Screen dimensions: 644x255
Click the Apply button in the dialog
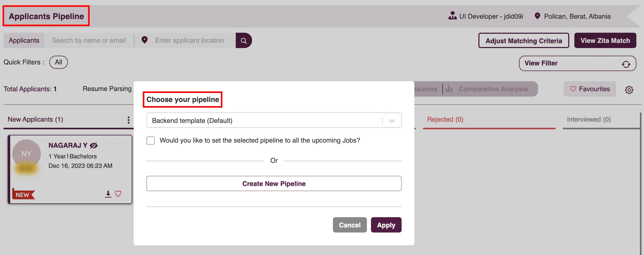[386, 225]
